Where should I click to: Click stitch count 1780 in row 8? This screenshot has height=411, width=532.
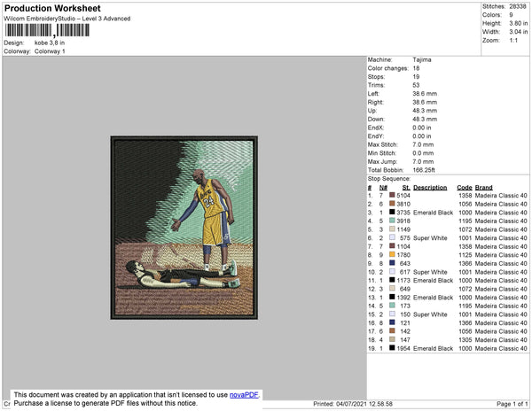(403, 255)
